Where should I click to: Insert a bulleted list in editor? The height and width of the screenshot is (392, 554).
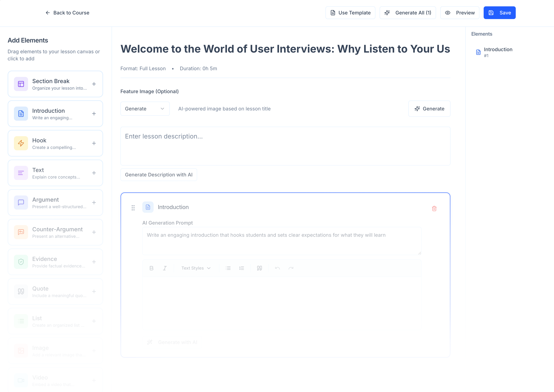228,268
